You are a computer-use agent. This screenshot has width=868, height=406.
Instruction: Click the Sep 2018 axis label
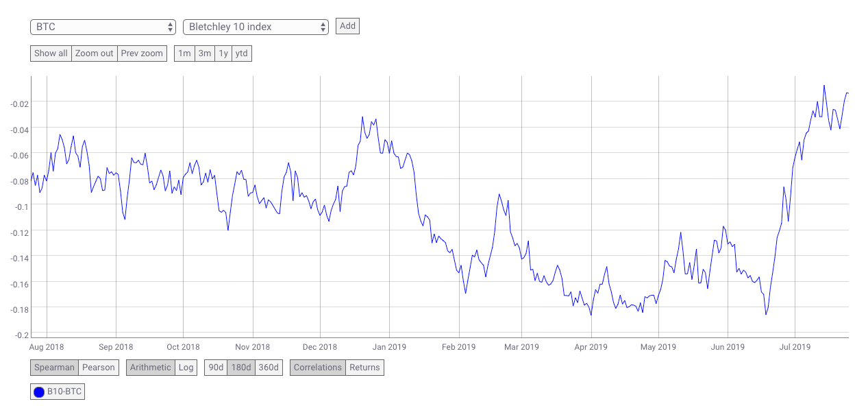[115, 347]
